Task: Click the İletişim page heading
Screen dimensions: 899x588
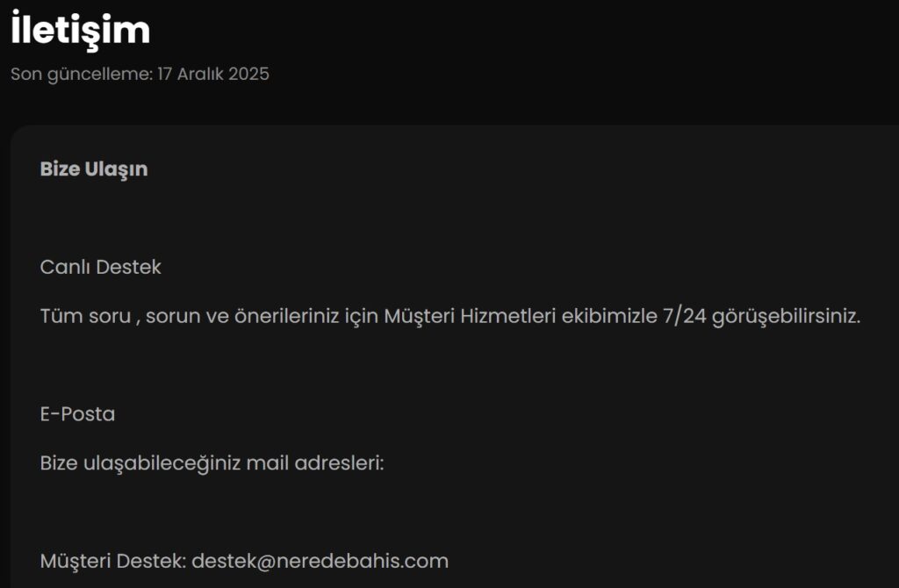Action: point(81,31)
